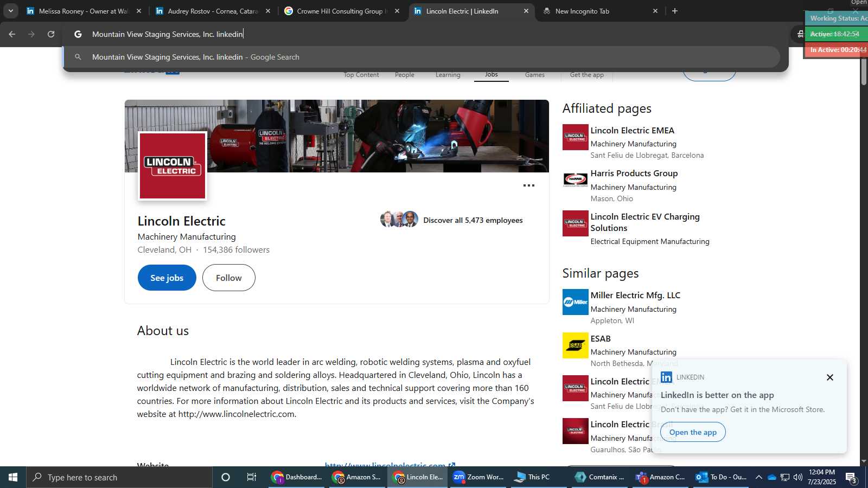Close the Melissa Rooney tab
This screenshot has width=868, height=488.
pos(139,11)
